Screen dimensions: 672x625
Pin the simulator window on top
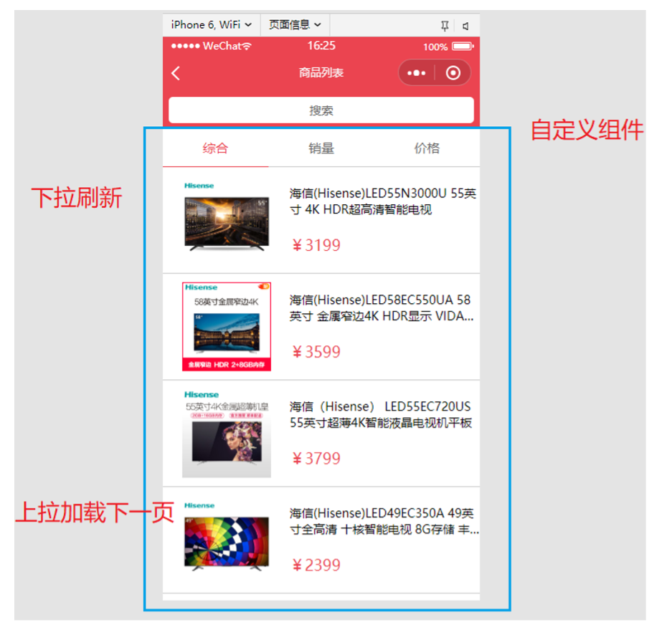pyautogui.click(x=445, y=24)
